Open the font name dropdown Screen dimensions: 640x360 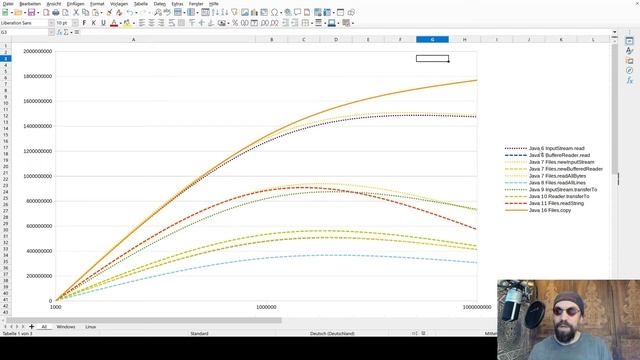pos(51,23)
